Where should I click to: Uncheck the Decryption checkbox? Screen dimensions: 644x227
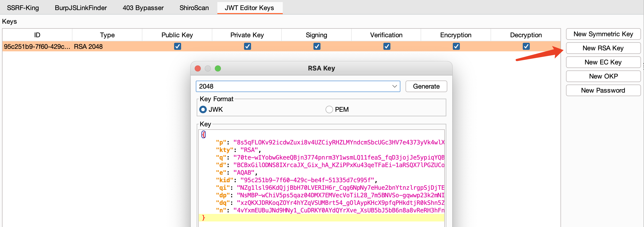[x=526, y=46]
